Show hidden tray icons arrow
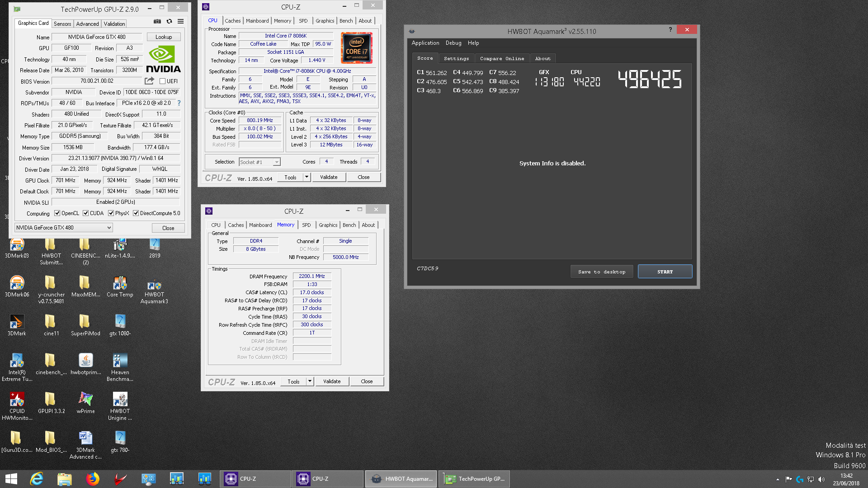Screen dimensions: 868x488 click(x=778, y=479)
